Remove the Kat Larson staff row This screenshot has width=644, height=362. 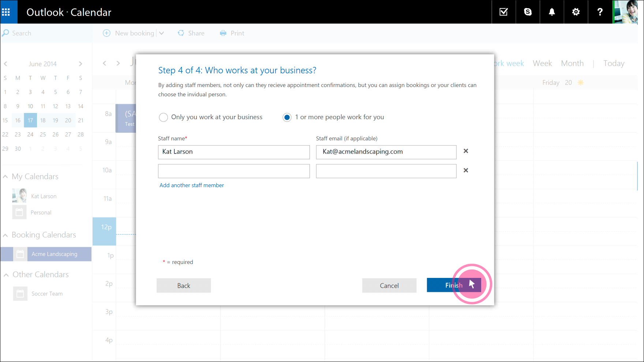pyautogui.click(x=466, y=151)
